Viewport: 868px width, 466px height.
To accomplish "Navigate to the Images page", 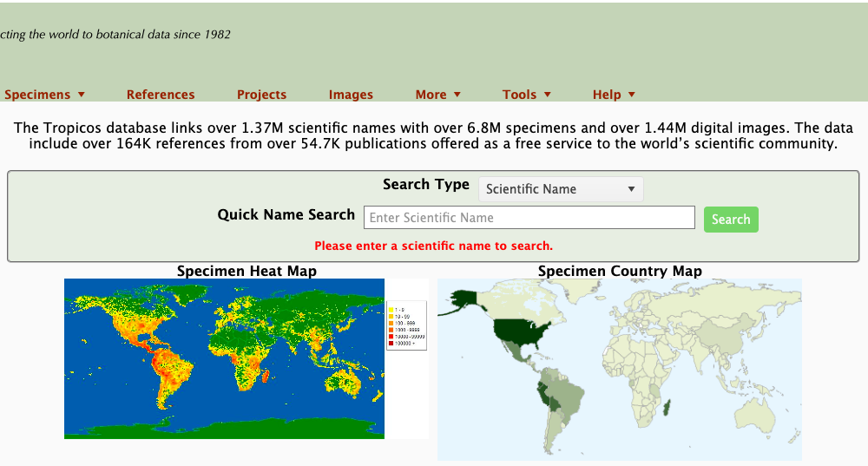I will [x=351, y=95].
